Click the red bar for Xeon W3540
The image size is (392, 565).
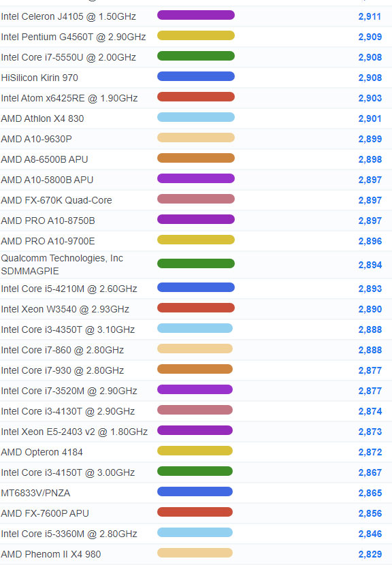pos(196,308)
